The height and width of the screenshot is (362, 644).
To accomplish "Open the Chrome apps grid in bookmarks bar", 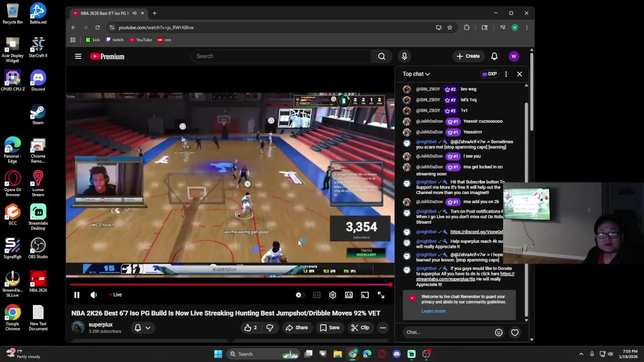I will pyautogui.click(x=73, y=40).
